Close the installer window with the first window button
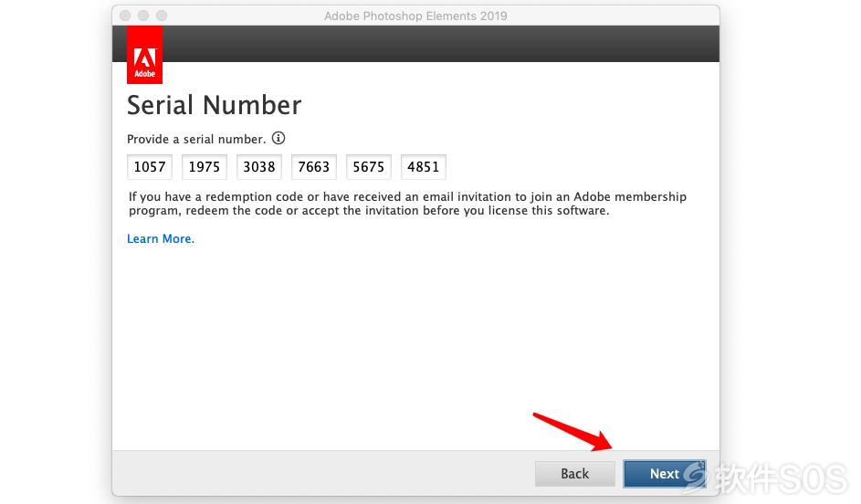The height and width of the screenshot is (504, 861). (125, 16)
